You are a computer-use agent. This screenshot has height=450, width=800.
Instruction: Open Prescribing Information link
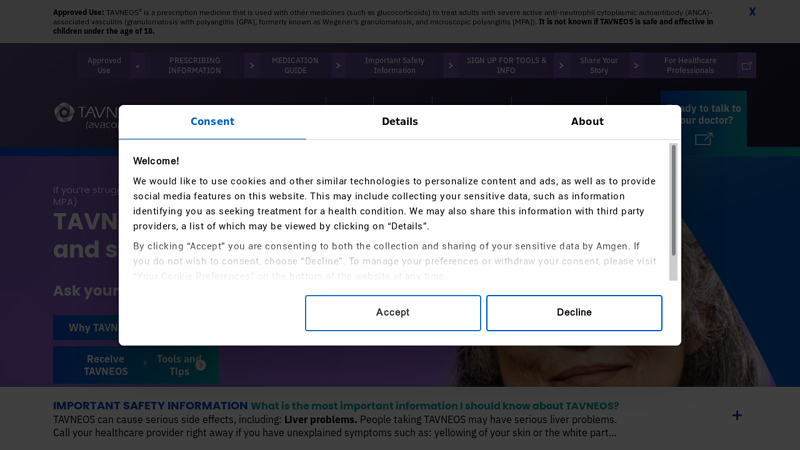coord(194,65)
